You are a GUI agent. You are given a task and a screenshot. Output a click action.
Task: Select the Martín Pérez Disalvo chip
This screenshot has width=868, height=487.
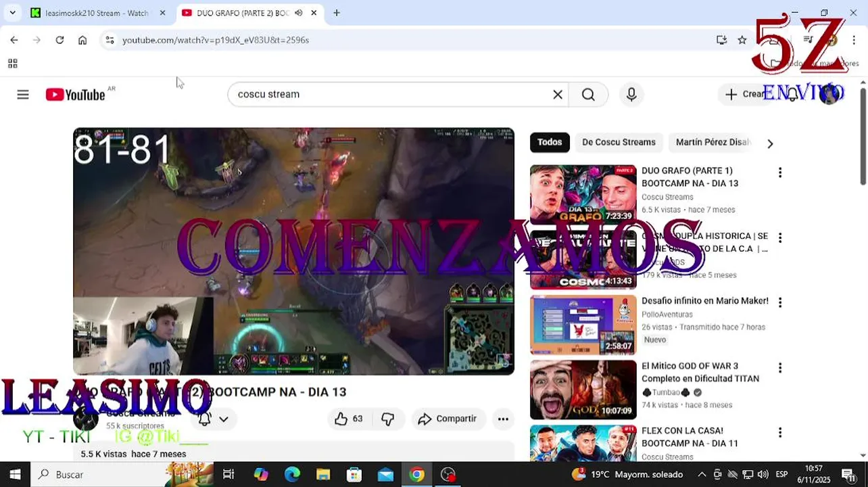(713, 142)
